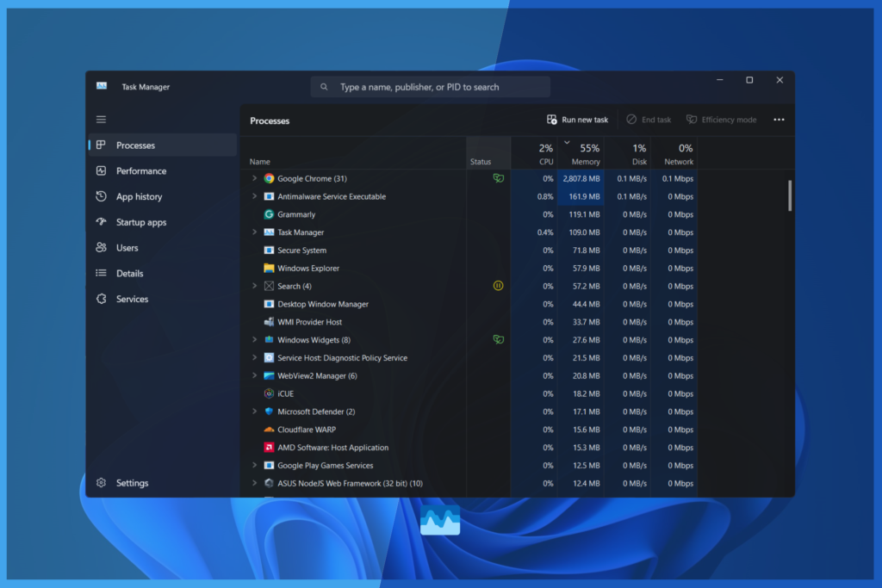Expand the Microsoft Defender (2) group

click(x=254, y=412)
